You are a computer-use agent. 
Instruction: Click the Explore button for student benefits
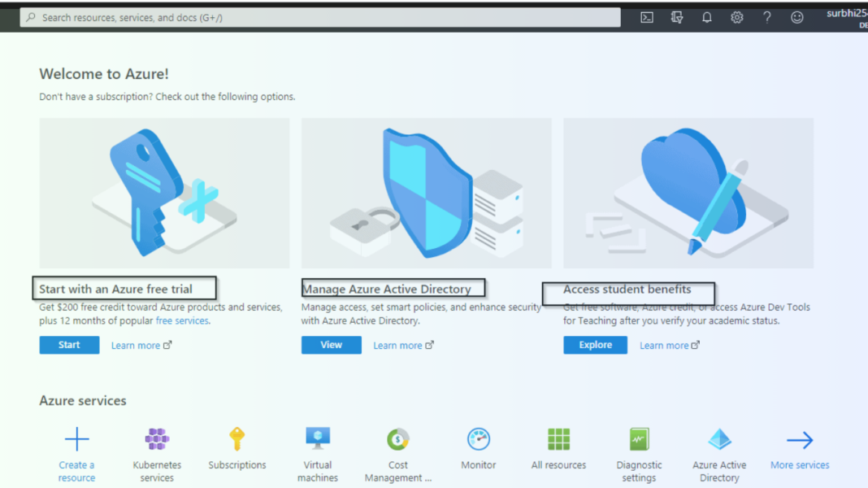point(595,345)
